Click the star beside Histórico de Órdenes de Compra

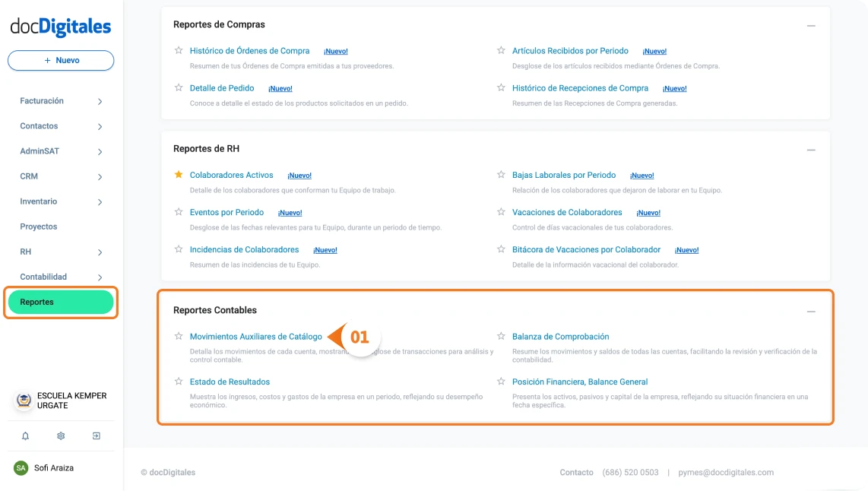178,51
